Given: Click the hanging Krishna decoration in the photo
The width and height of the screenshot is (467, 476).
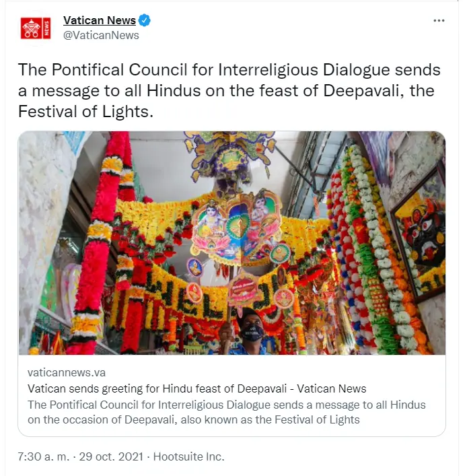Looking at the screenshot, I should (236, 226).
